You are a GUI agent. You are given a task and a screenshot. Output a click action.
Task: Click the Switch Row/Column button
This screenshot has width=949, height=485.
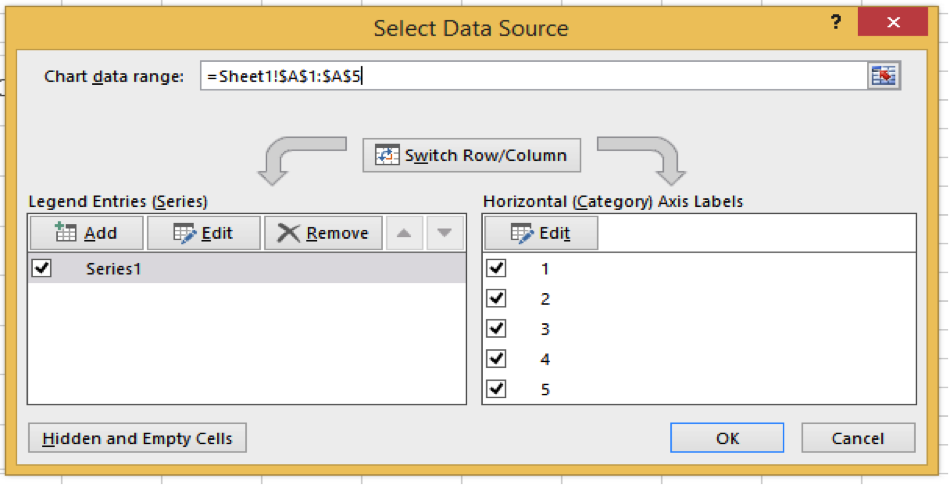click(x=471, y=155)
